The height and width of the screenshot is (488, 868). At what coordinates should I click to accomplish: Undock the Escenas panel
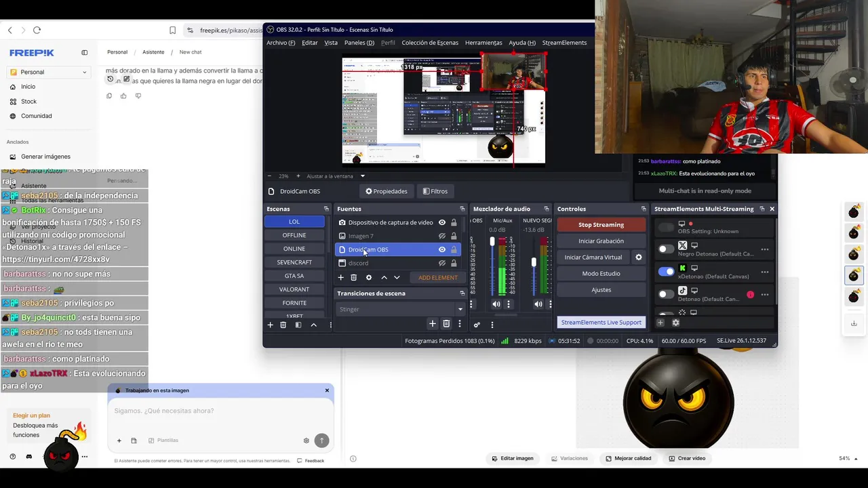tap(326, 209)
